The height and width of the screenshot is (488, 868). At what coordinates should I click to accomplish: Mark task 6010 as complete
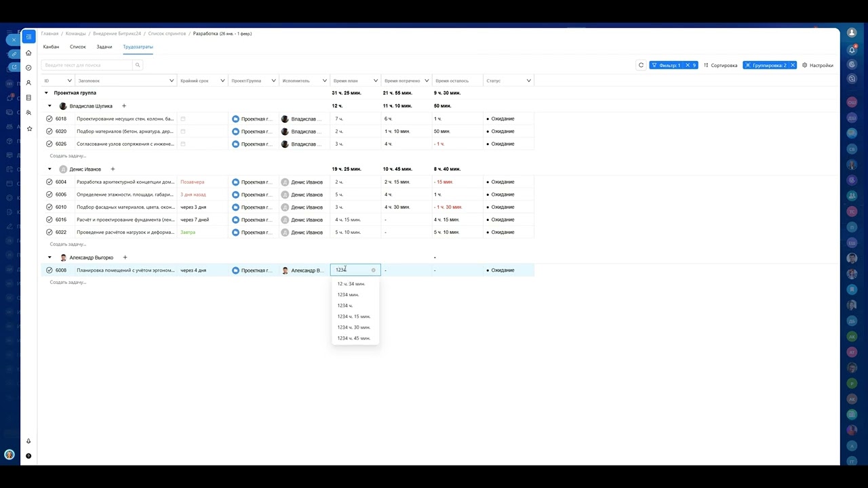click(x=50, y=207)
